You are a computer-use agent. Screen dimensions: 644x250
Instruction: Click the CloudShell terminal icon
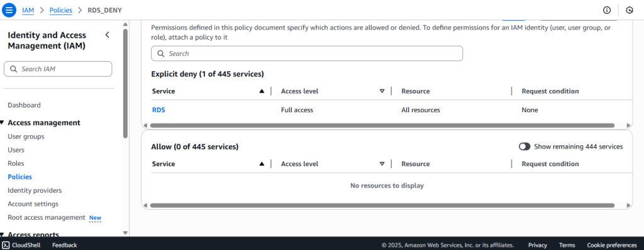pyautogui.click(x=6, y=245)
